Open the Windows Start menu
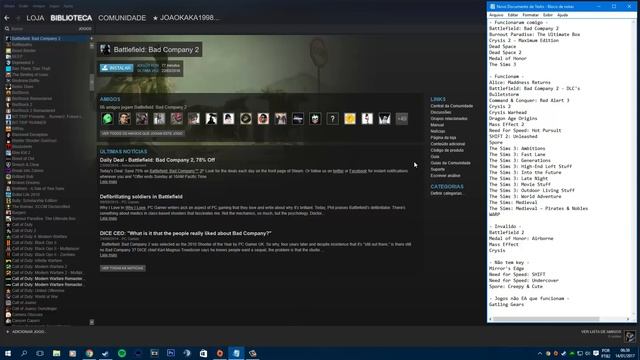Viewport: 640px width, 360px height. (x=8, y=353)
